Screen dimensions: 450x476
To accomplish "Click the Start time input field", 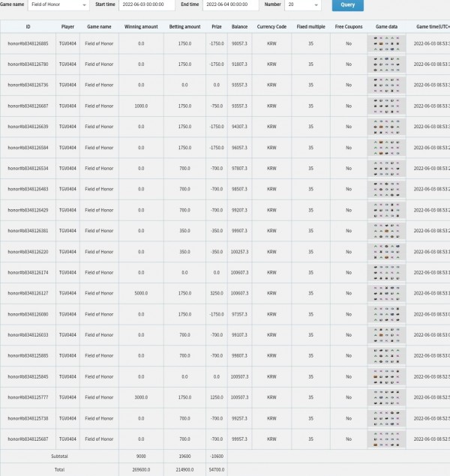I will 147,4.
